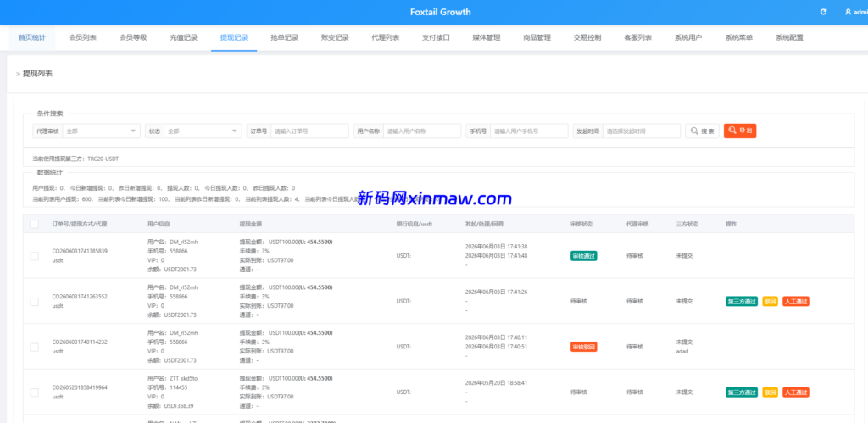Click the balance USDT358.39
The image size is (868, 423).
[x=181, y=405]
